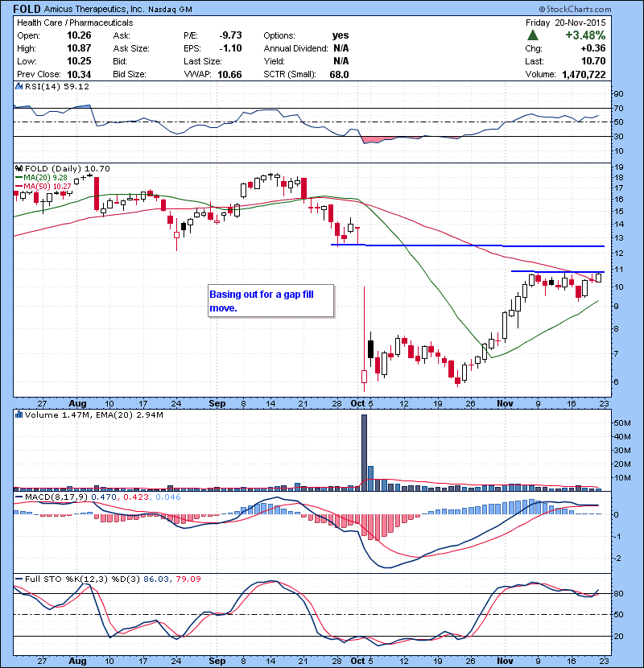
Task: Click the FOLD (Daily) 10.70 legend
Action: click(68, 169)
